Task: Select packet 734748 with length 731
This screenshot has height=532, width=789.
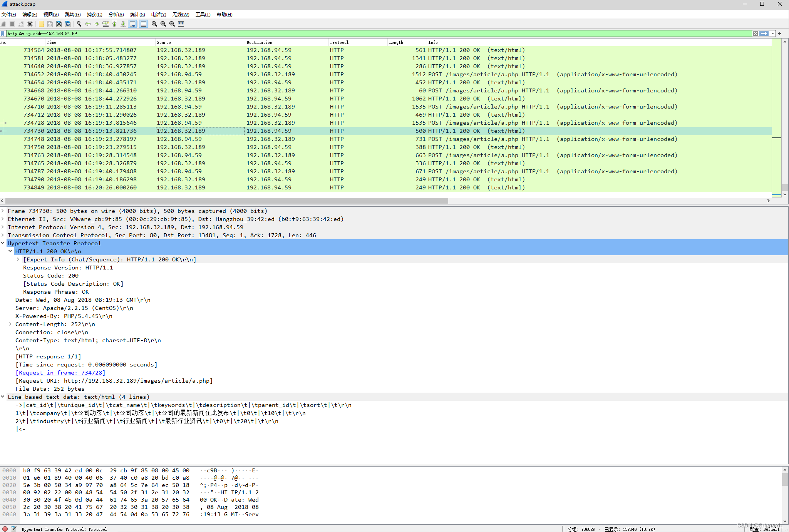Action: pyautogui.click(x=385, y=139)
